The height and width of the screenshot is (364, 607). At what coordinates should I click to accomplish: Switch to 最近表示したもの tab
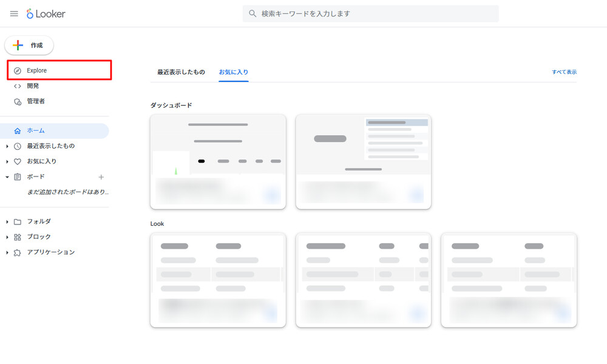click(x=181, y=72)
